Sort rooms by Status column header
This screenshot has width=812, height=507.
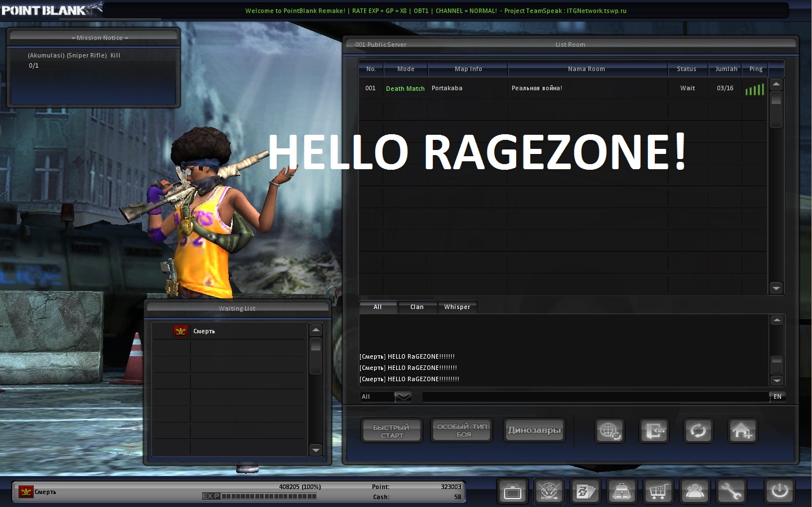[686, 69]
